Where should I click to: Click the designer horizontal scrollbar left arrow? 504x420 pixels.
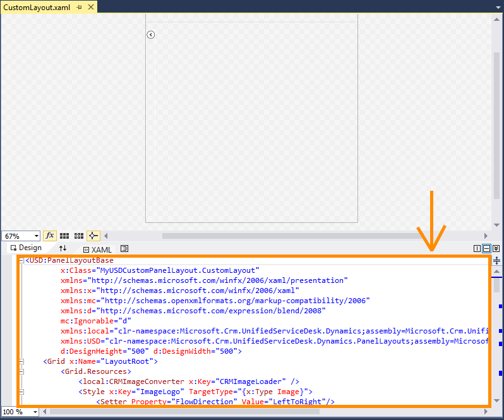coord(105,236)
